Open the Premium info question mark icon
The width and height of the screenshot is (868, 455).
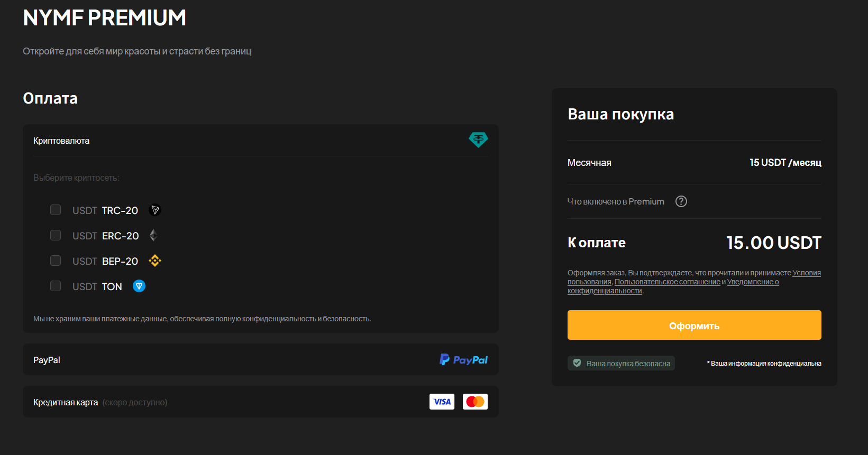pos(681,201)
